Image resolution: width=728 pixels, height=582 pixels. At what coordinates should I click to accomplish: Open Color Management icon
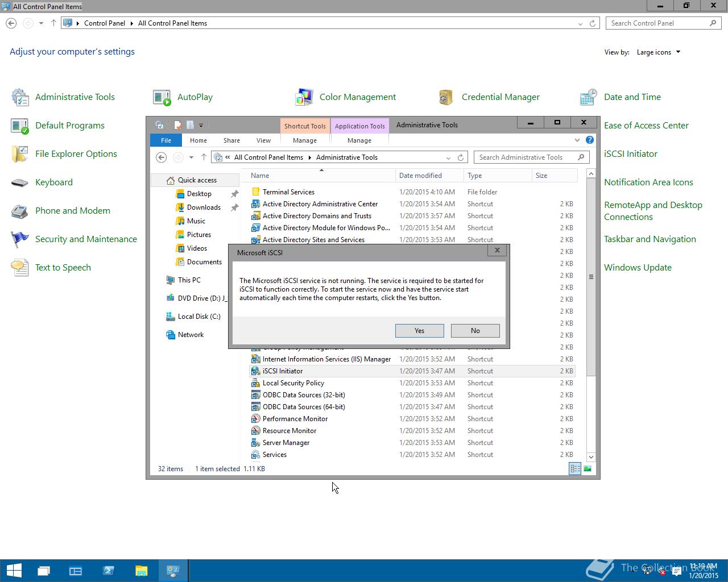(x=304, y=97)
